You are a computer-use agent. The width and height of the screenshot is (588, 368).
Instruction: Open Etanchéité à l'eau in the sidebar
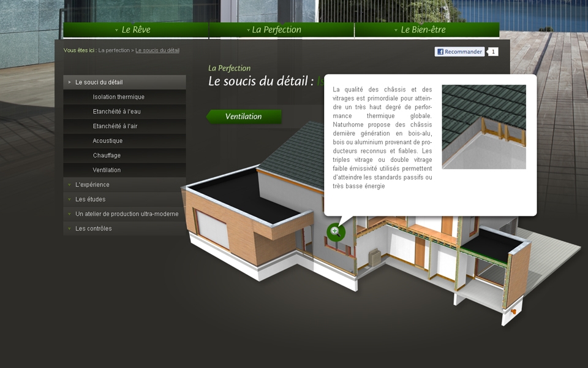click(124, 112)
